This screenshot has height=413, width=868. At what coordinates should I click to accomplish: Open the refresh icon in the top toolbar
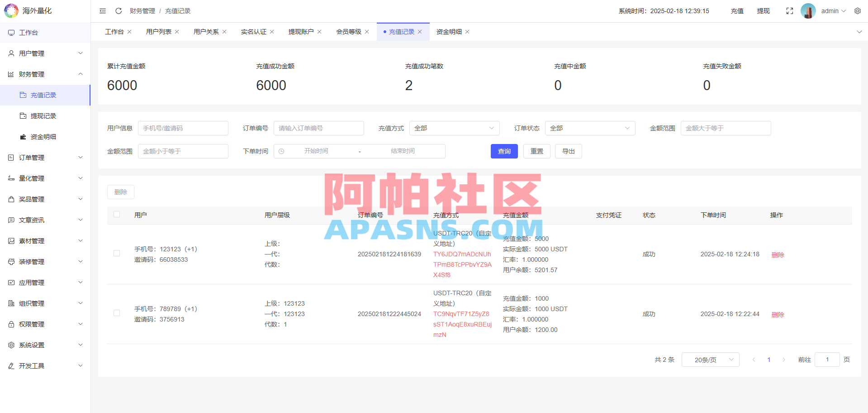click(119, 10)
